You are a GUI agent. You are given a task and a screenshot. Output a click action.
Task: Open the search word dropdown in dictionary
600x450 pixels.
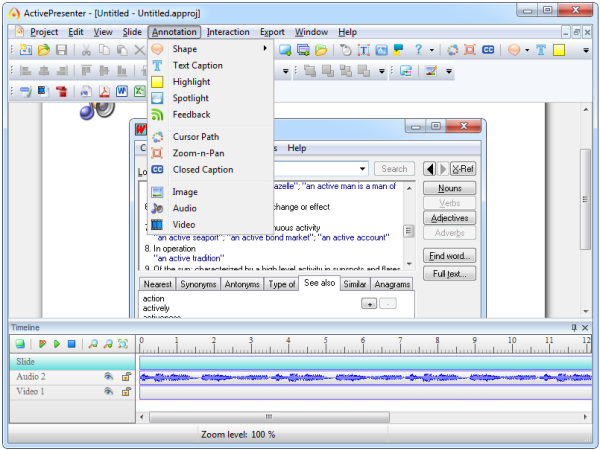pyautogui.click(x=363, y=169)
